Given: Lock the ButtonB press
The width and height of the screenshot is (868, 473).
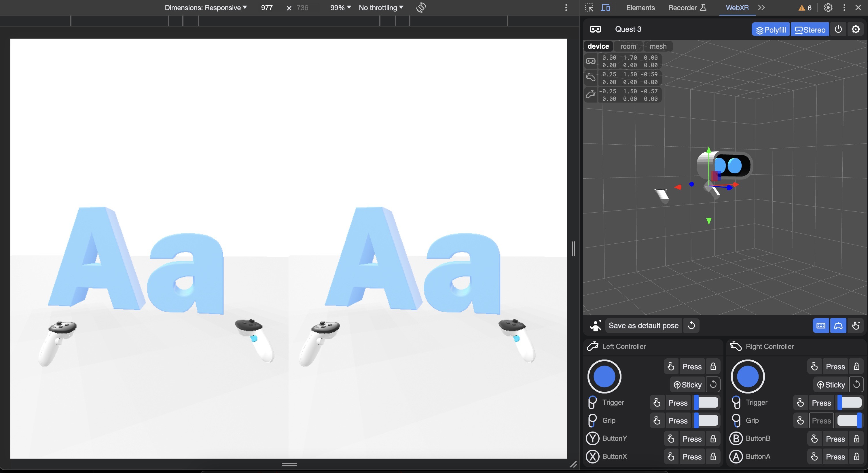Looking at the screenshot, I should (x=856, y=439).
